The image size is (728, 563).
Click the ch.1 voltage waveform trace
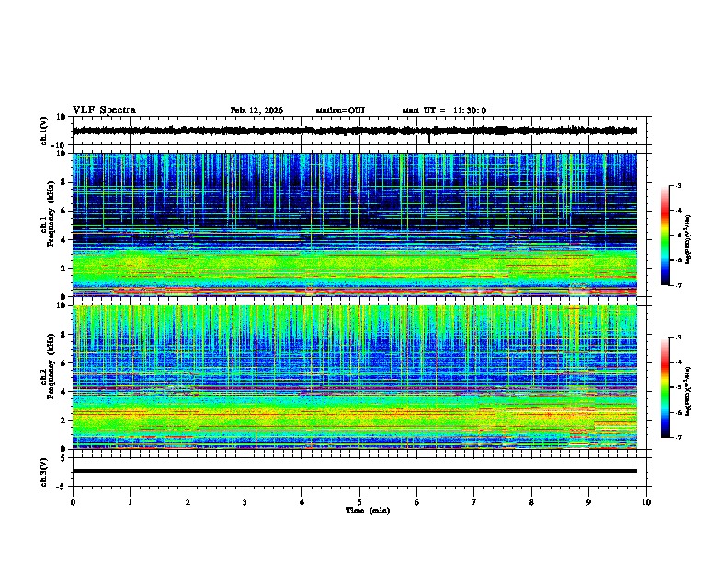[x=354, y=131]
